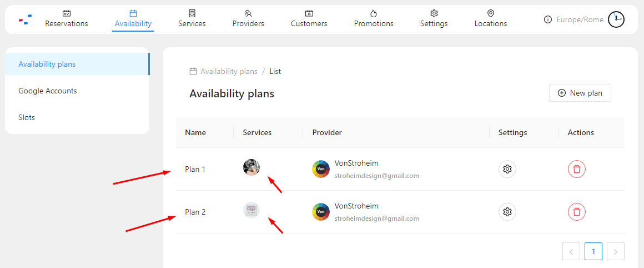Click the VonStroheim avatar in Plan 2 row

pyautogui.click(x=321, y=212)
